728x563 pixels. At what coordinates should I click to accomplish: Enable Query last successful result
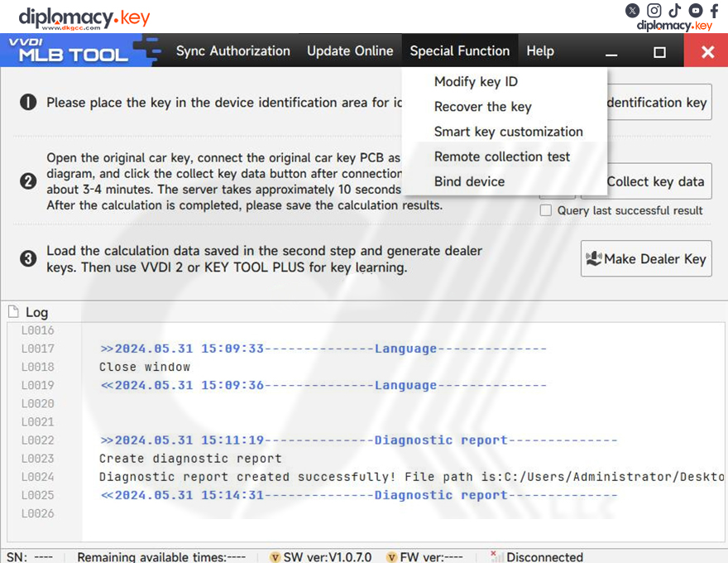545,210
